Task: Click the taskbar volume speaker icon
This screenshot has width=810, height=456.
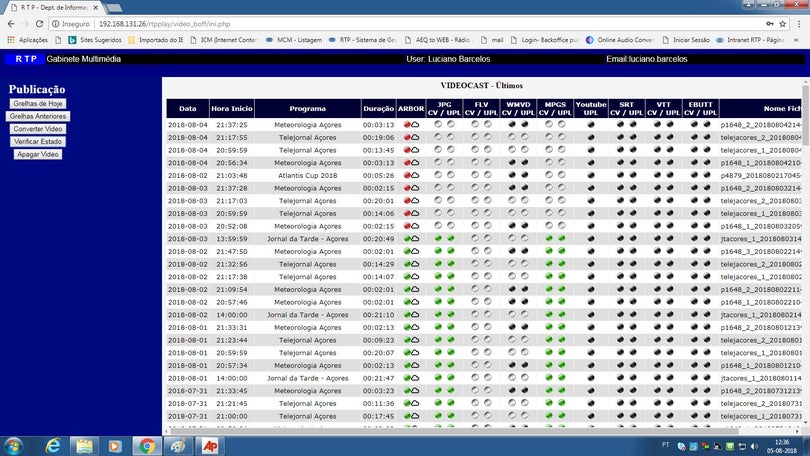Action: (755, 446)
